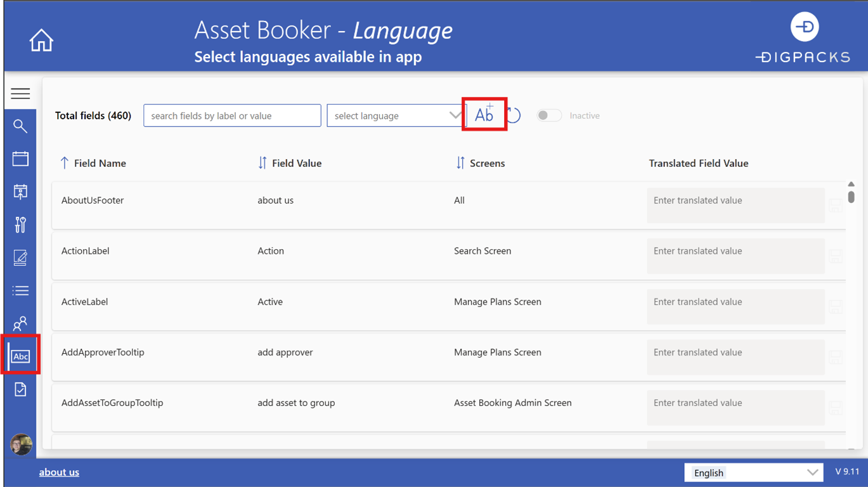Open the calendar icon in sidebar
The image size is (868, 487).
click(20, 159)
